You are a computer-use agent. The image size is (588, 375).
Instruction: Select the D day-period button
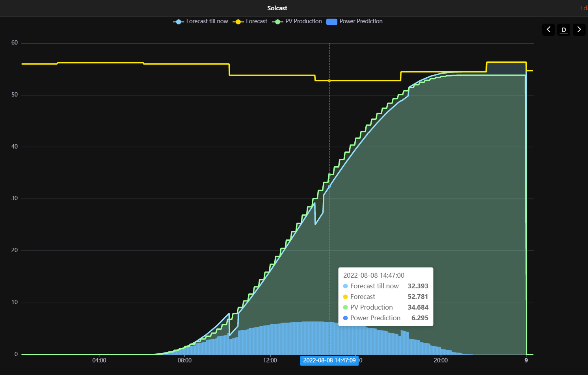(564, 30)
